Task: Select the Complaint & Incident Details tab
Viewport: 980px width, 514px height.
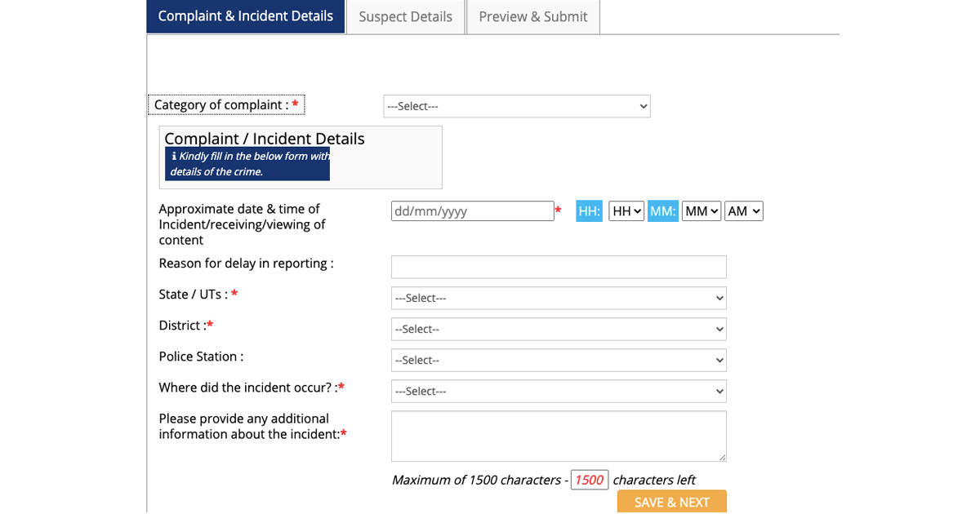Action: tap(246, 16)
